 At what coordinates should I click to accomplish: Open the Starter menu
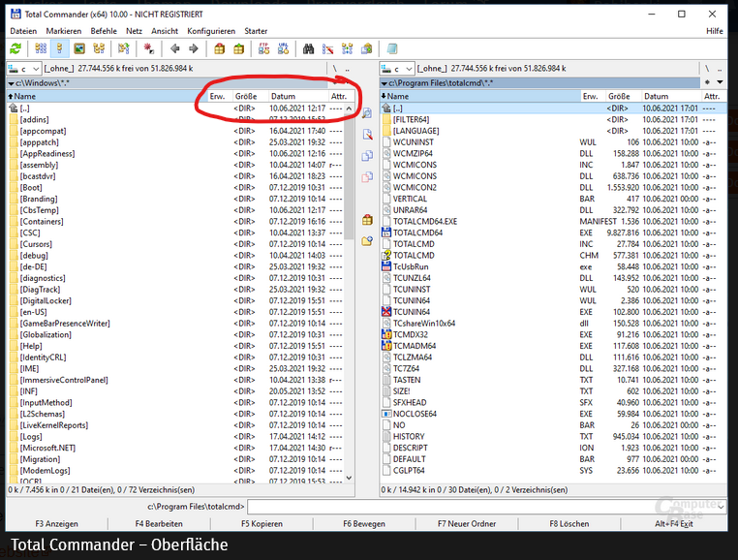tap(256, 31)
